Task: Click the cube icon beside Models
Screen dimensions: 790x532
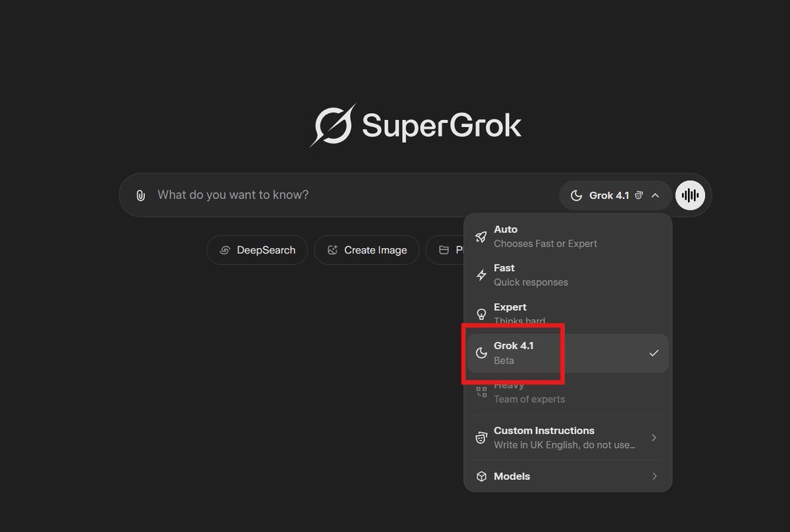Action: pos(481,476)
